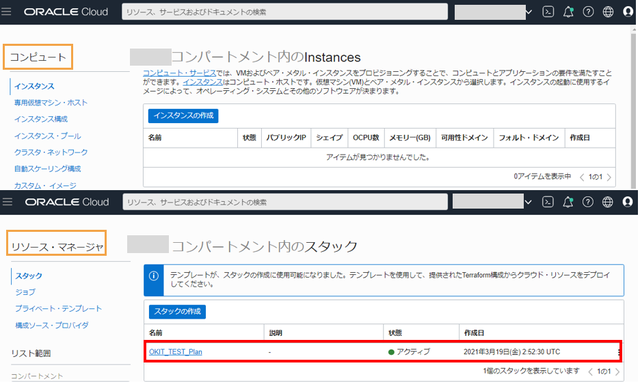
Task: Open the help icon in the top header
Action: point(588,12)
